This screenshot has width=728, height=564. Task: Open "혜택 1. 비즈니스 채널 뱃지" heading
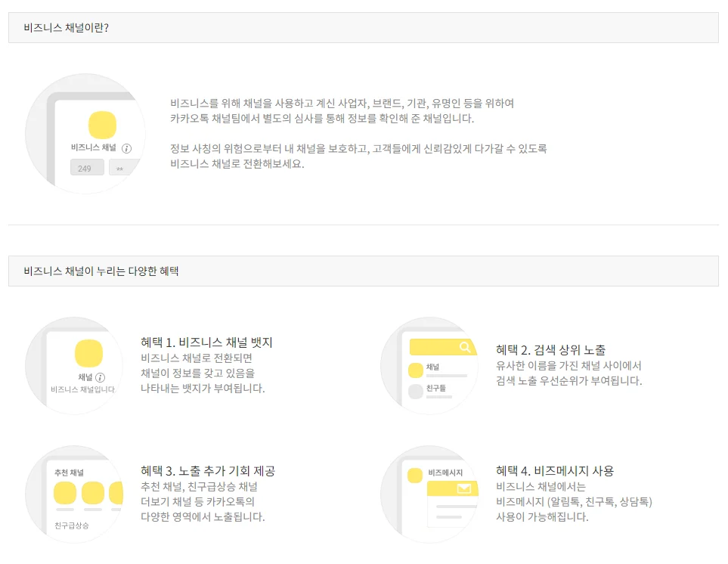pos(206,342)
